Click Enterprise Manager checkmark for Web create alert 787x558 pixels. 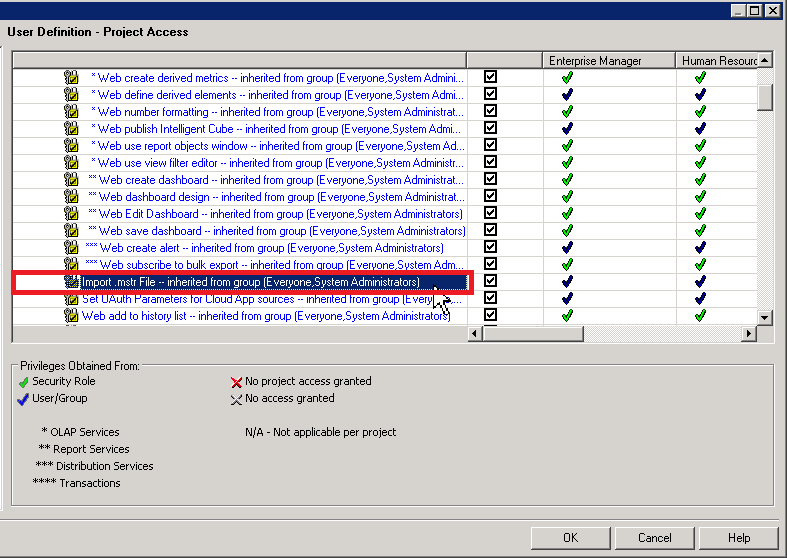pyautogui.click(x=567, y=248)
